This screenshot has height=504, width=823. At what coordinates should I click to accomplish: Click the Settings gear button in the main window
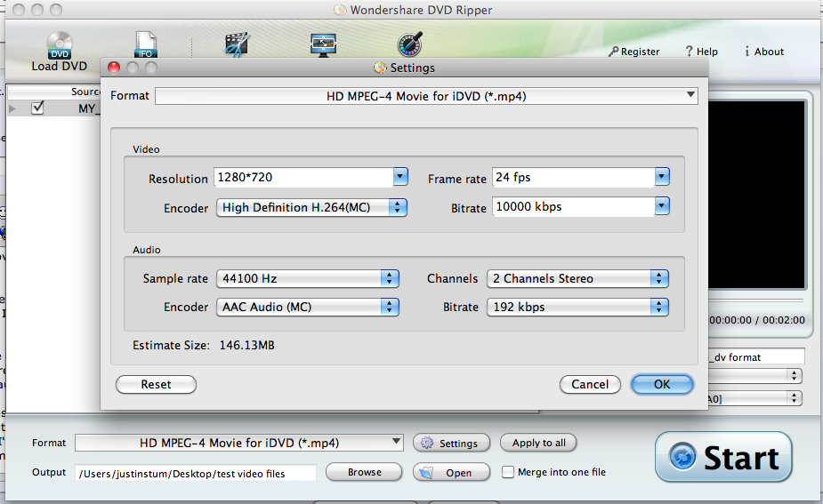[x=451, y=444]
